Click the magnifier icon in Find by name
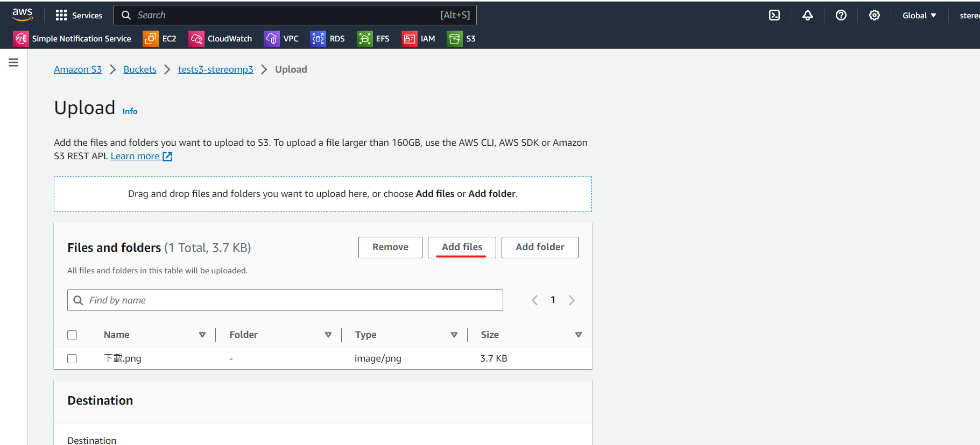The width and height of the screenshot is (980, 445). click(x=78, y=300)
